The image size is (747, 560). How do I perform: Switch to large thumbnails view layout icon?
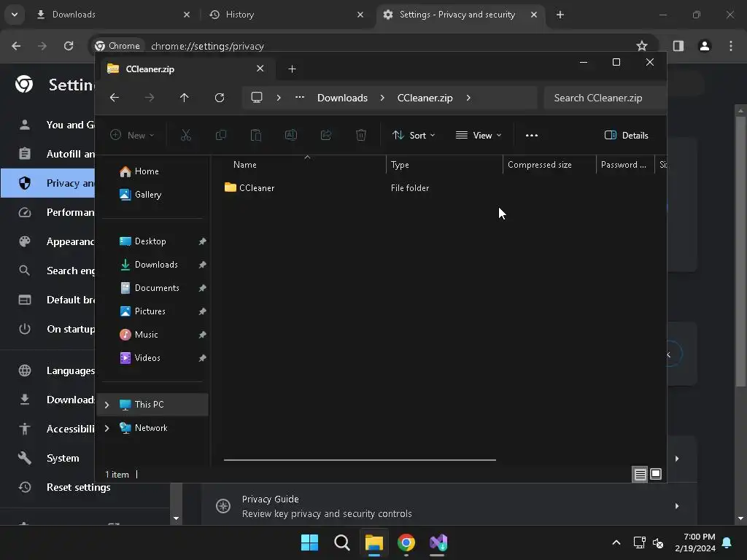pos(656,474)
